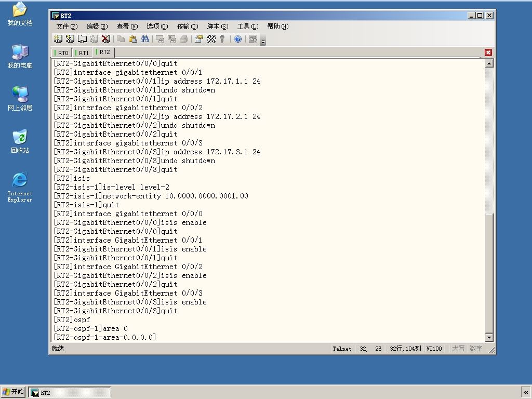Select 网上邻居 desktop icon

(20, 99)
